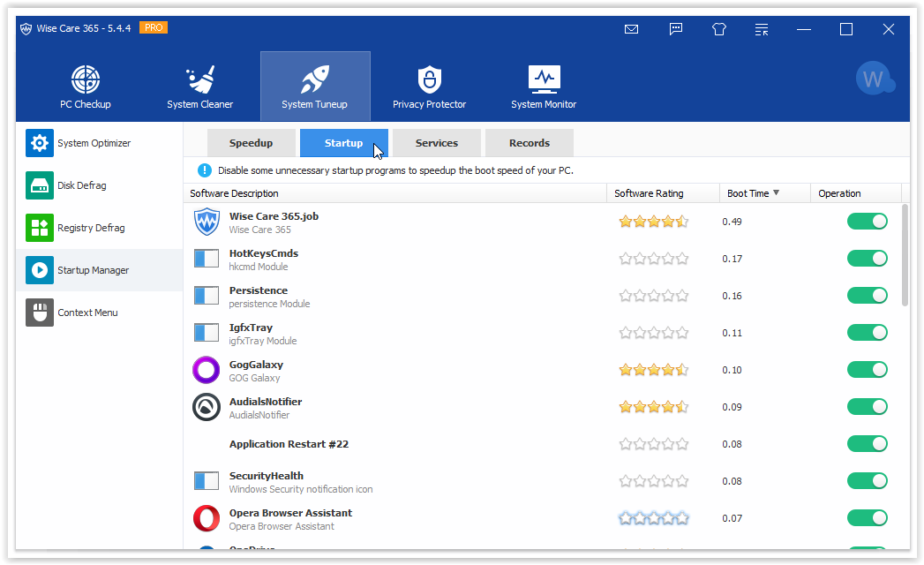This screenshot has width=924, height=565.
Task: Sort by Software Description column
Action: pos(394,193)
